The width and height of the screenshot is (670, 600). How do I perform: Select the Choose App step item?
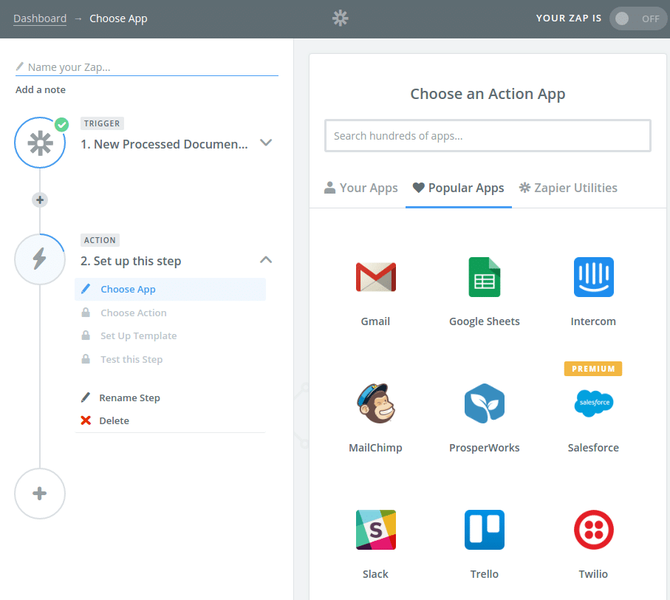pos(170,289)
